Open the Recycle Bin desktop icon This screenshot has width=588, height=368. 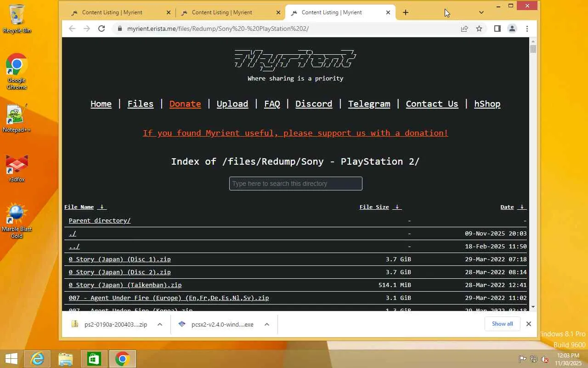click(x=17, y=19)
